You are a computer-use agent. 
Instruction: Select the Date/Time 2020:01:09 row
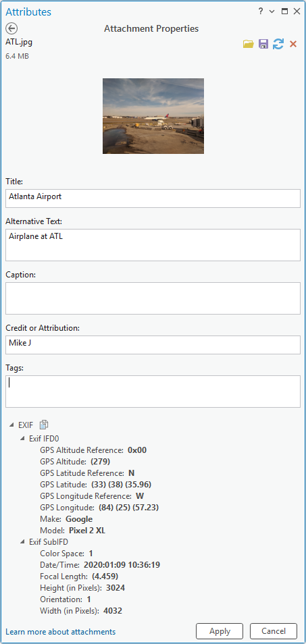point(100,565)
